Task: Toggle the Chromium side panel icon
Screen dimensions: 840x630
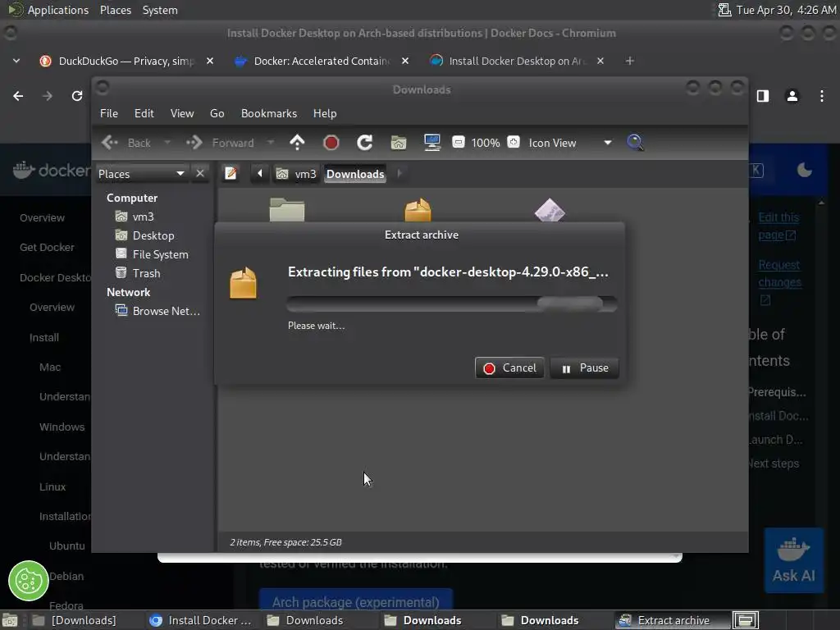Action: (x=763, y=96)
